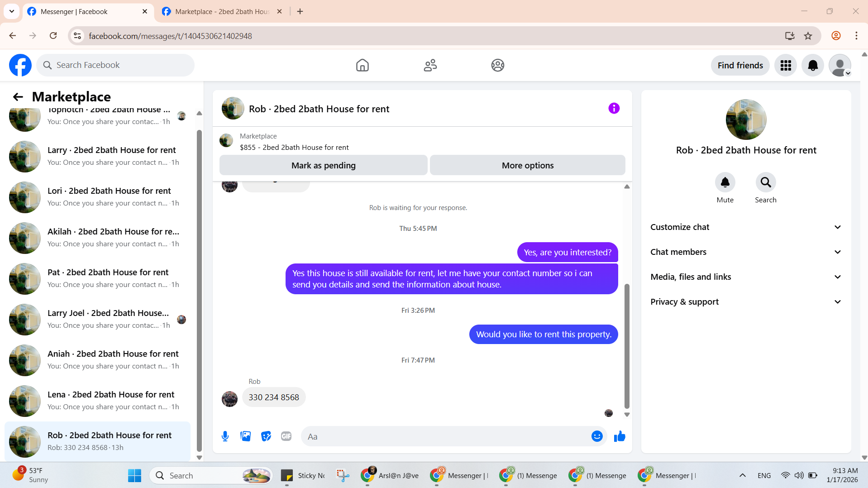This screenshot has width=868, height=488.
Task: Open the Larry conversation
Action: (x=97, y=157)
